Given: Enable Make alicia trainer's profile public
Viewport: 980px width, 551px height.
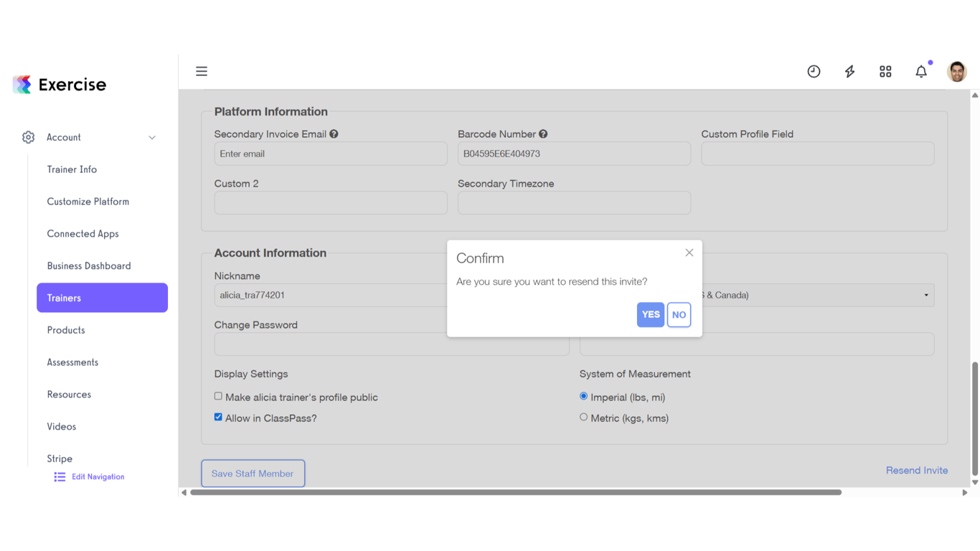Looking at the screenshot, I should (x=218, y=396).
